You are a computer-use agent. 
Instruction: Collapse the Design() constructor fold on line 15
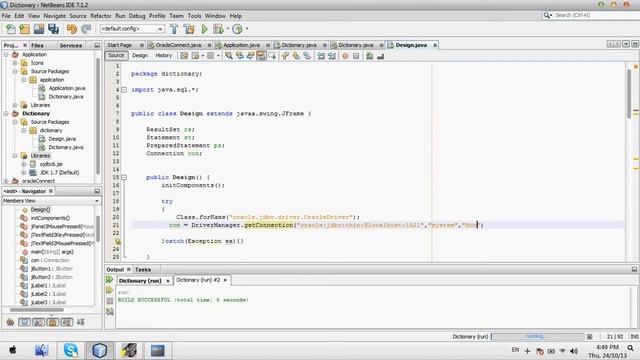click(124, 178)
